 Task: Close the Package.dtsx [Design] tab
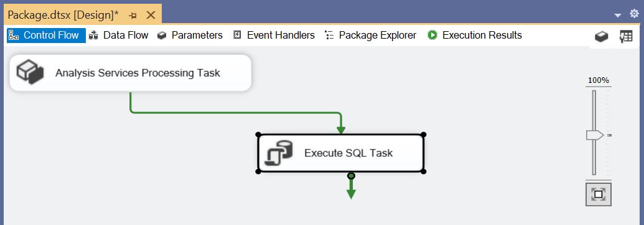[151, 15]
